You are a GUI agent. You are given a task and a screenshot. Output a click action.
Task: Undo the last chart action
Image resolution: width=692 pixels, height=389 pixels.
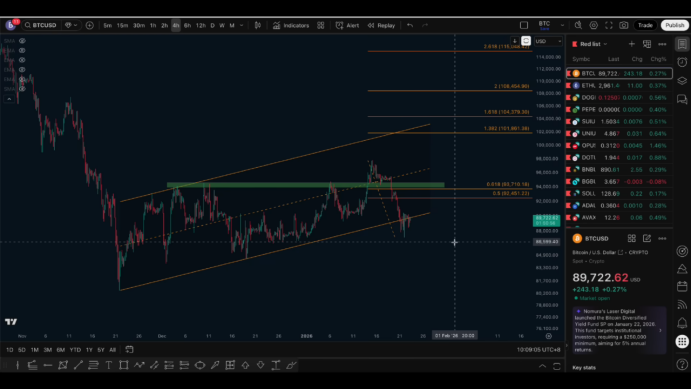coord(410,26)
